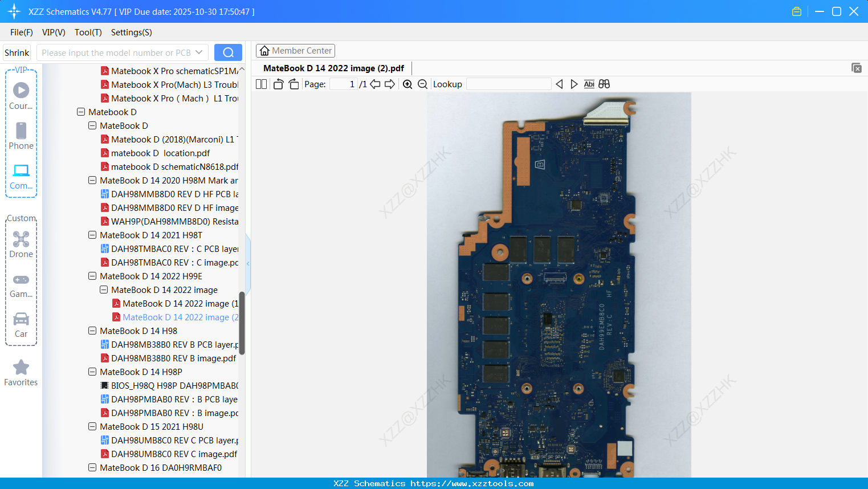Screen dimensions: 868x489
Task: Select the Computer sidebar category
Action: [21, 177]
